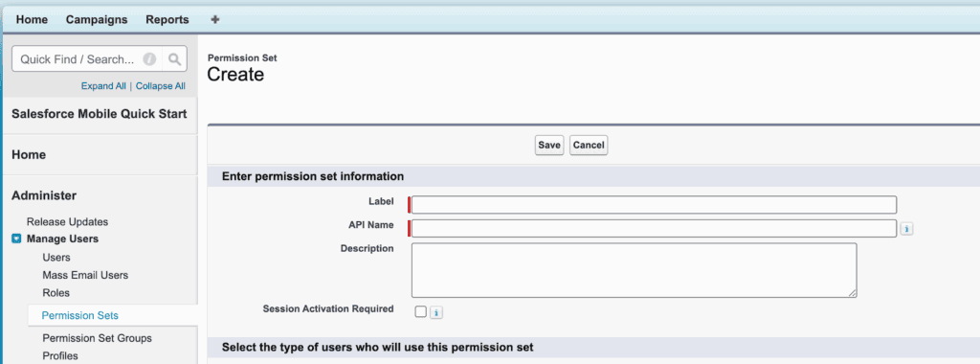Click the info icon beside Session Activation Required

coord(436,312)
